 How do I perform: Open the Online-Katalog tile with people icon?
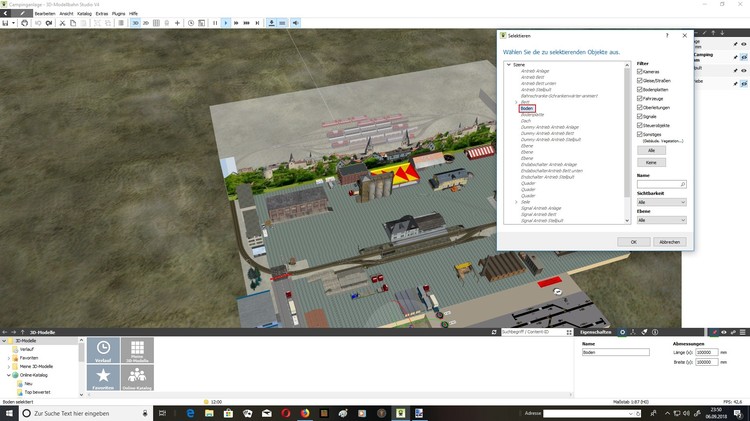point(137,378)
